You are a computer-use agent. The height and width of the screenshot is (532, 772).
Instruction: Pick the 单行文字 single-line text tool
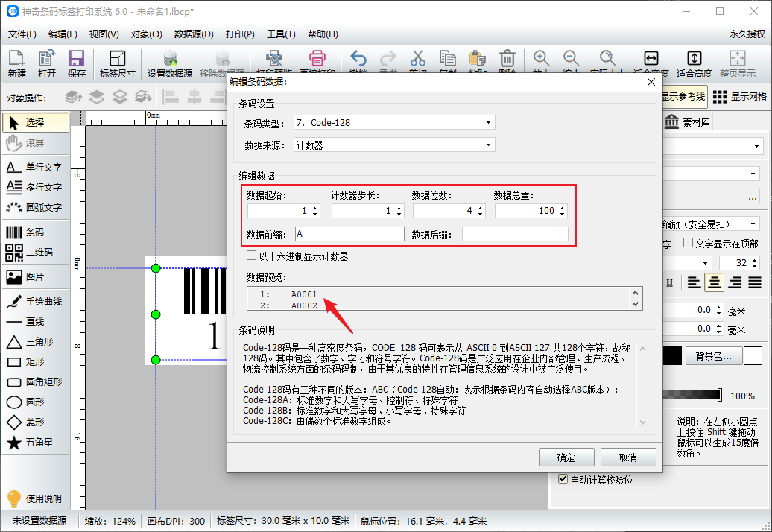pos(34,168)
